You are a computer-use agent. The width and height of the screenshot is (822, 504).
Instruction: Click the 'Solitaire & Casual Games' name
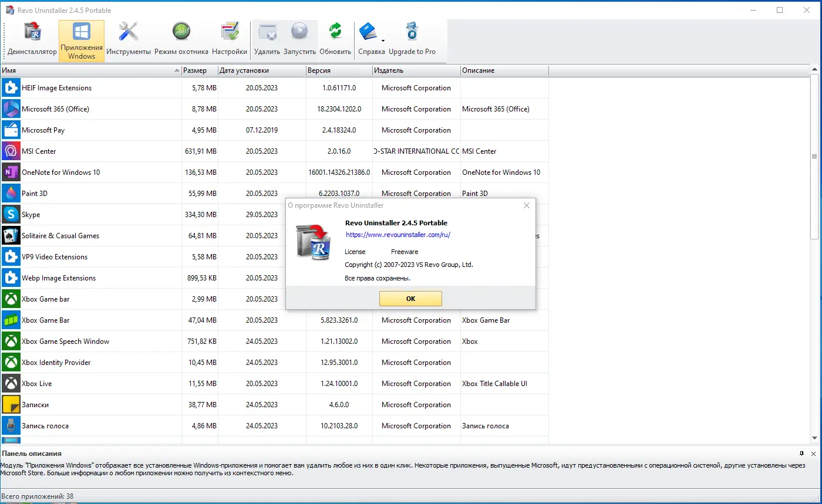pyautogui.click(x=60, y=236)
